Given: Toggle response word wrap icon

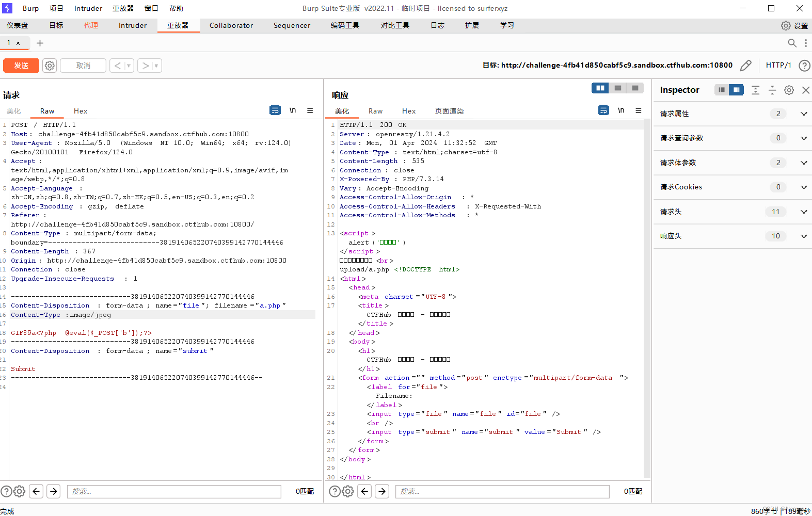Looking at the screenshot, I should (603, 110).
